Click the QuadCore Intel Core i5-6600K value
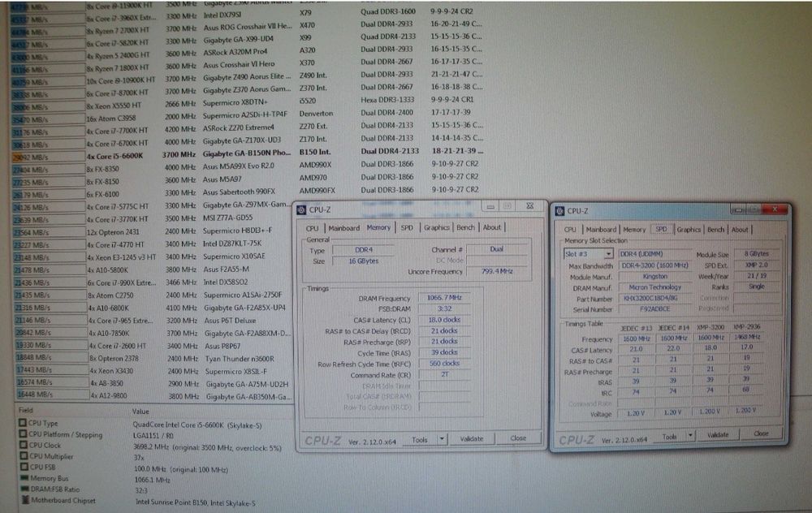This screenshot has width=812, height=513. [197, 425]
